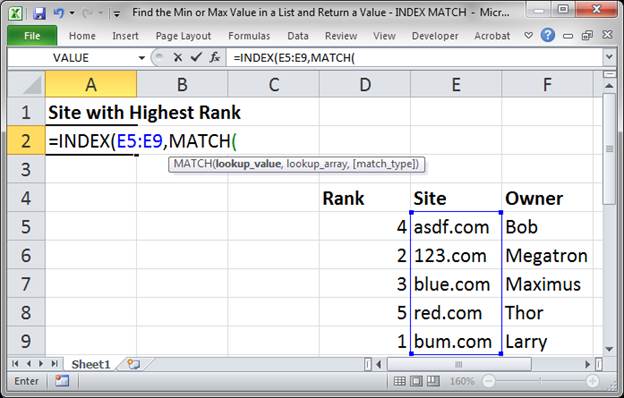This screenshot has width=624, height=398.
Task: Click the Name Box showing VALUE
Action: 72,58
